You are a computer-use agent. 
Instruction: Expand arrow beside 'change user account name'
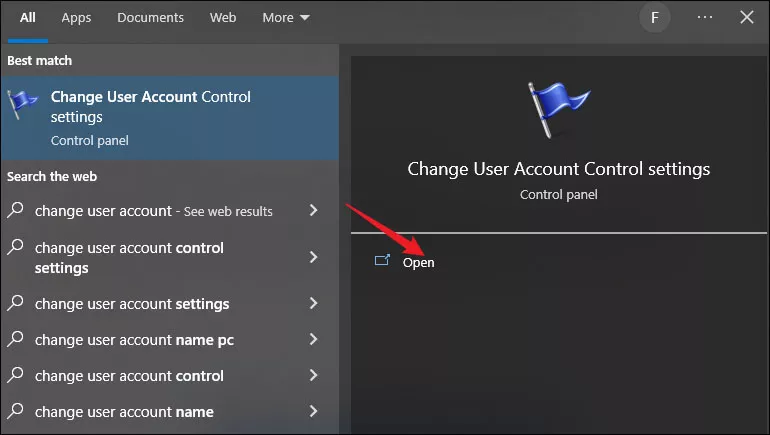point(313,411)
